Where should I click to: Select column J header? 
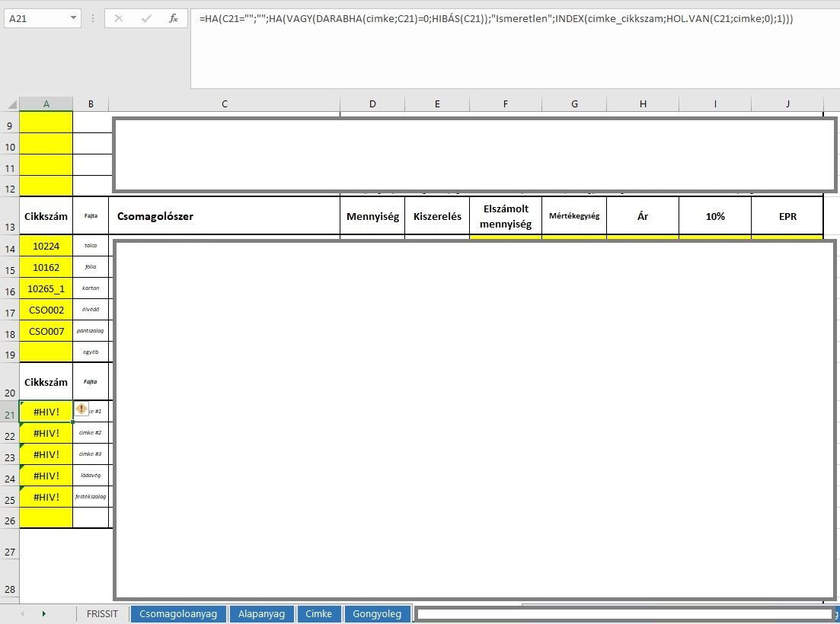[x=787, y=103]
